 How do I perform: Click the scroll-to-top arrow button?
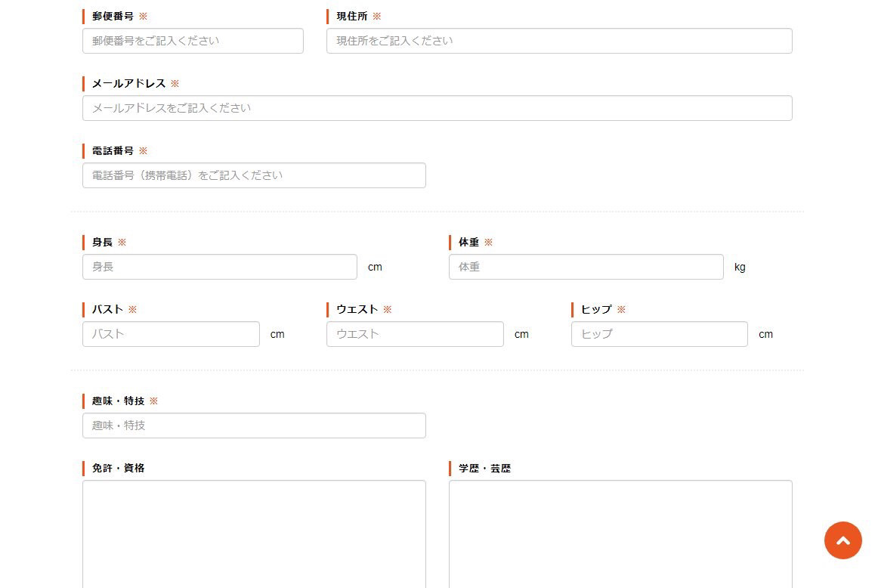(843, 540)
